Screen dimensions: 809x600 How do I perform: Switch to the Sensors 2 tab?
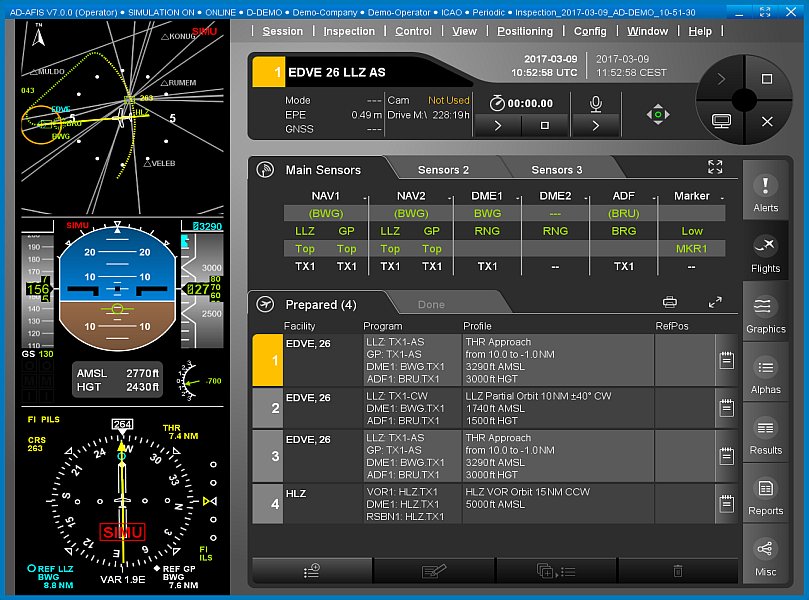[x=443, y=170]
